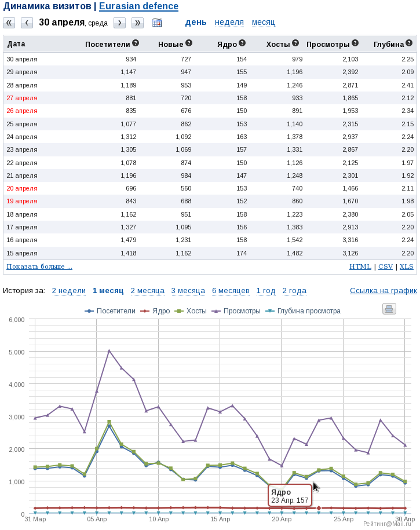Image resolution: width=420 pixels, height=530 pixels.
Task: Switch to the день view
Action: click(196, 23)
